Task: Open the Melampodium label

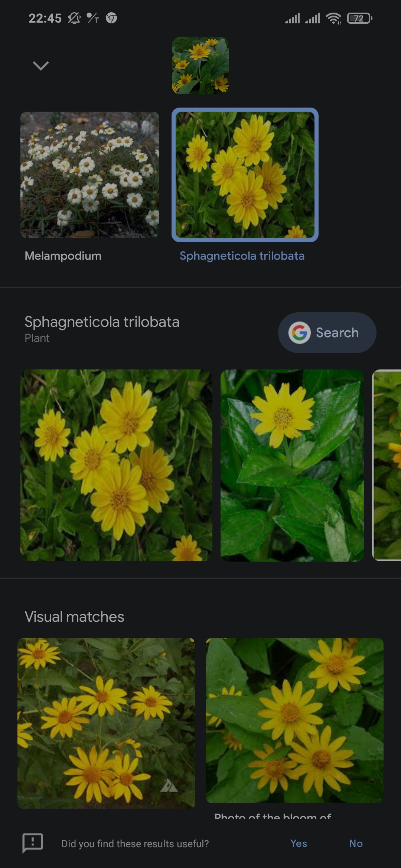Action: [x=63, y=256]
